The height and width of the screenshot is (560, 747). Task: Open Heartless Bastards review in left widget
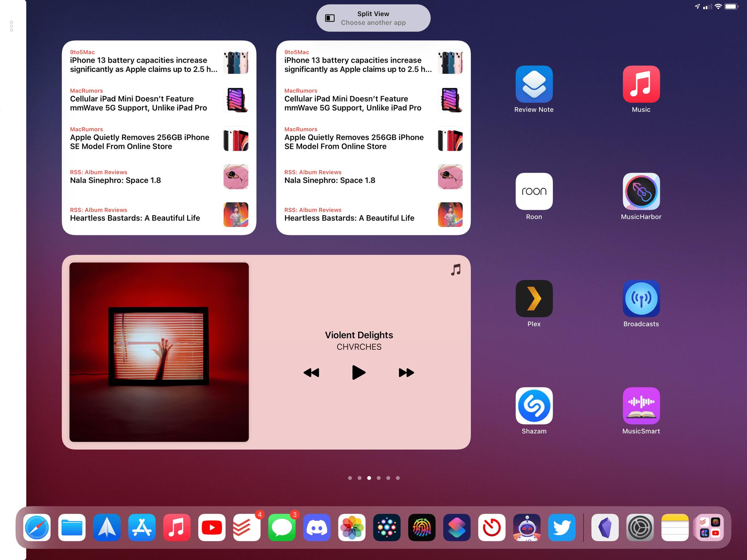(x=159, y=215)
